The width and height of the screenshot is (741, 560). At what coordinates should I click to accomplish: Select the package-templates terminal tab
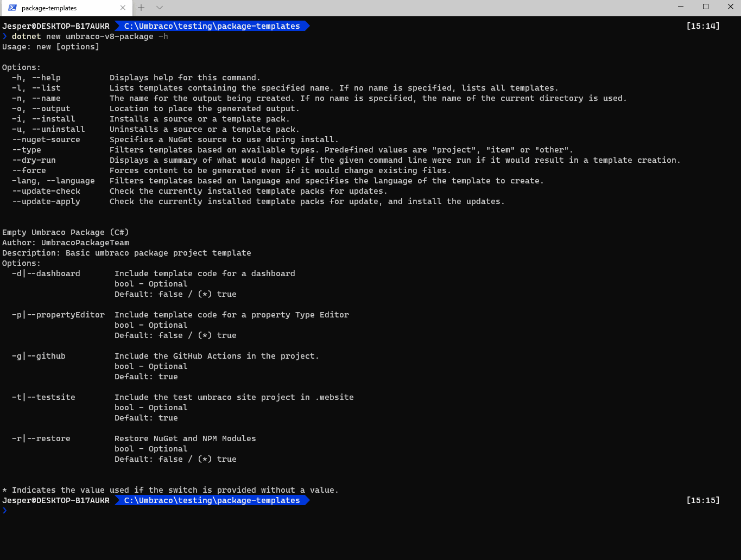coord(66,8)
